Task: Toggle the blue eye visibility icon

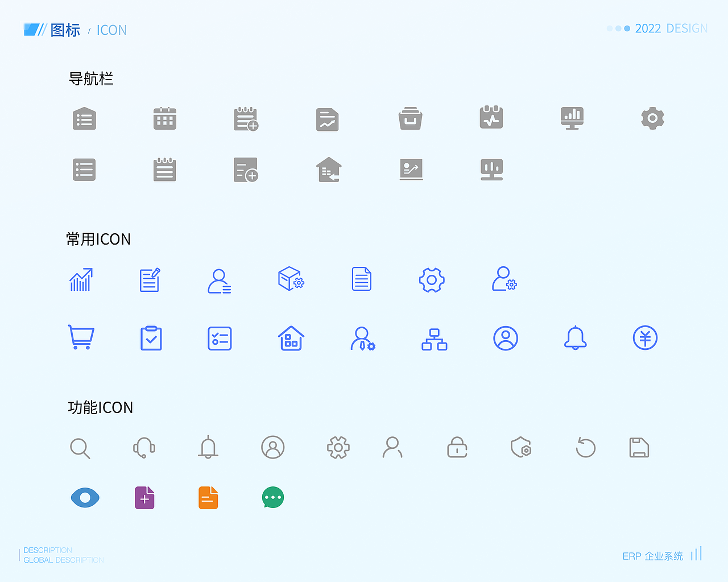Action: 85,498
